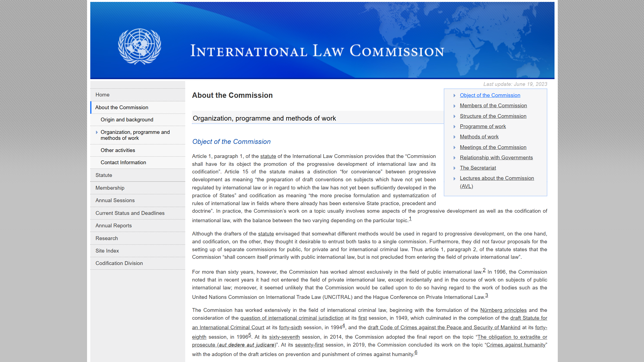Jump to Structure of the Commission

coord(493,116)
